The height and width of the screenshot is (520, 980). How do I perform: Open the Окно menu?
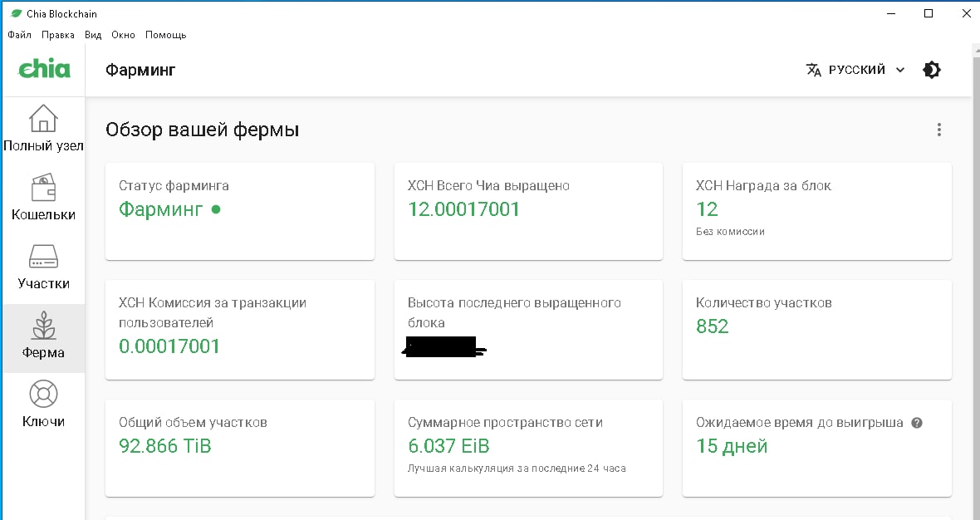click(x=123, y=35)
